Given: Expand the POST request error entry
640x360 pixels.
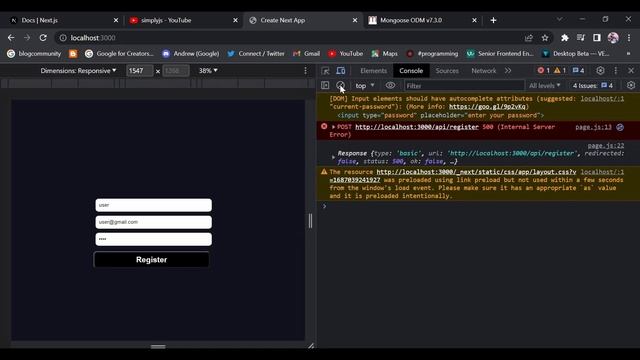Looking at the screenshot, I should [333, 127].
